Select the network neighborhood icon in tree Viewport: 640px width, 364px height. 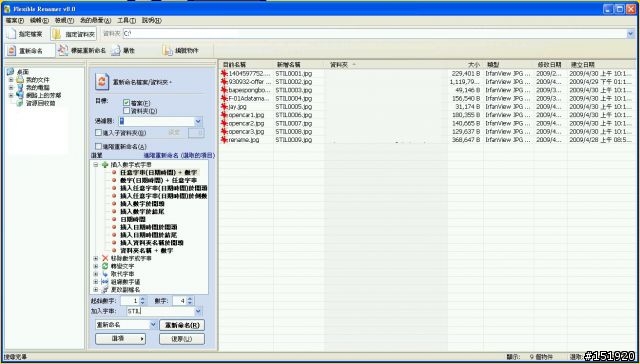pyautogui.click(x=20, y=95)
